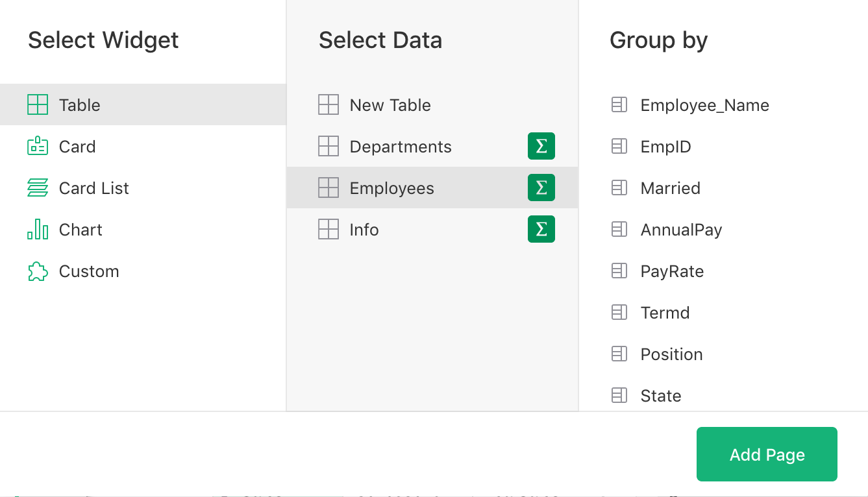Select the Employees data source

click(391, 188)
